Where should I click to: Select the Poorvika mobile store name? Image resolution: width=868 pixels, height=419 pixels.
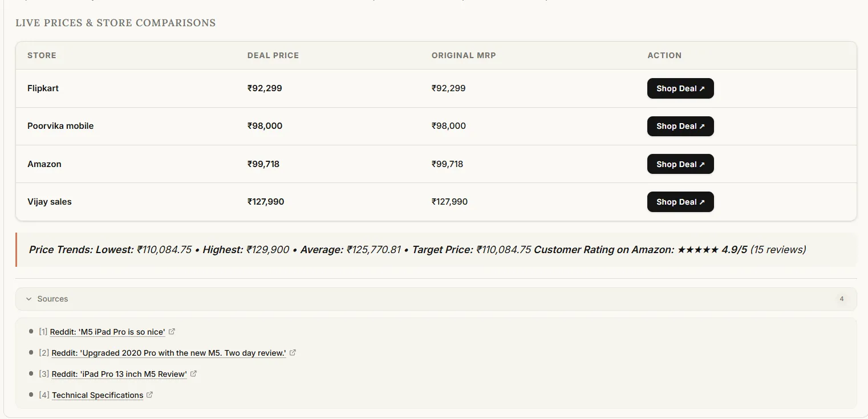click(60, 126)
